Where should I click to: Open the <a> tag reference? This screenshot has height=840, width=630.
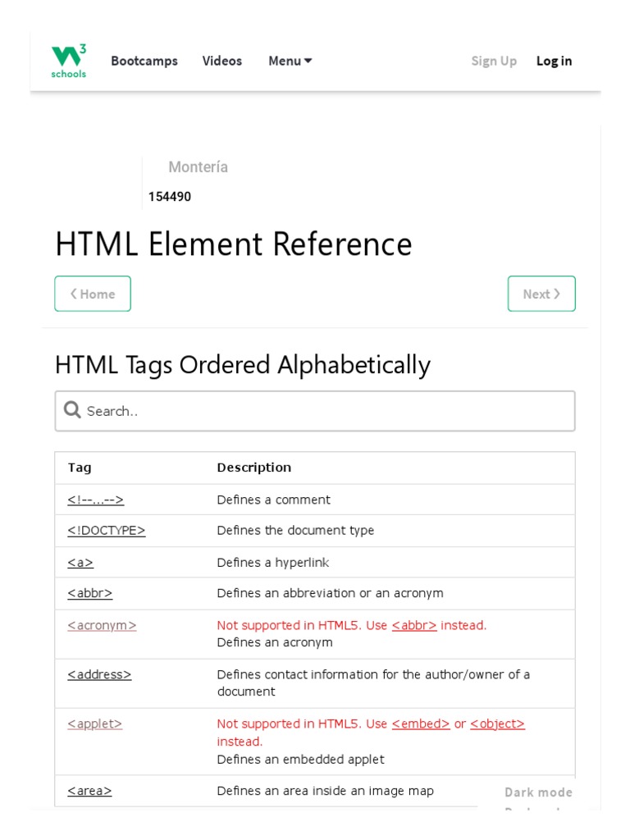[x=80, y=563]
